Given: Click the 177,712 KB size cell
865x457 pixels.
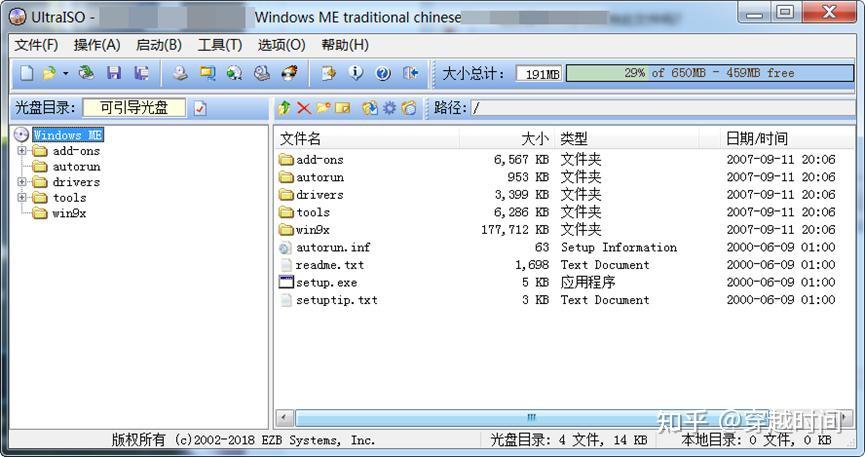Looking at the screenshot, I should click(x=515, y=230).
